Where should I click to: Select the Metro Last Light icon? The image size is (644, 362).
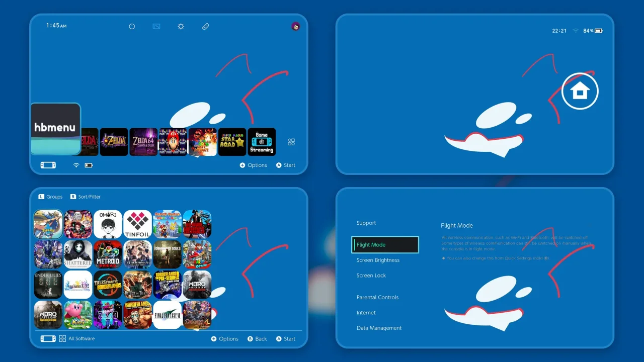48,315
